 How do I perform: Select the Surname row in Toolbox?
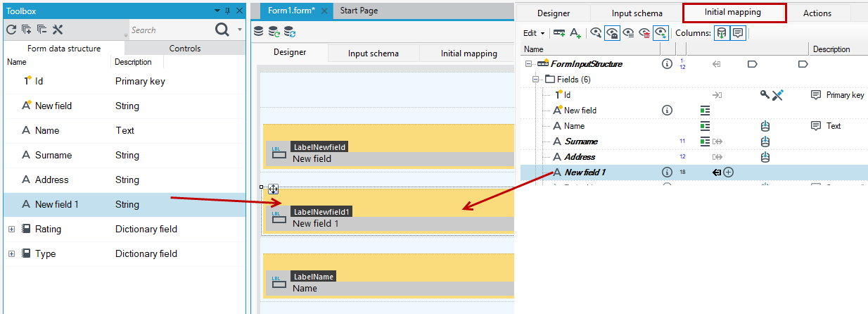[125, 155]
